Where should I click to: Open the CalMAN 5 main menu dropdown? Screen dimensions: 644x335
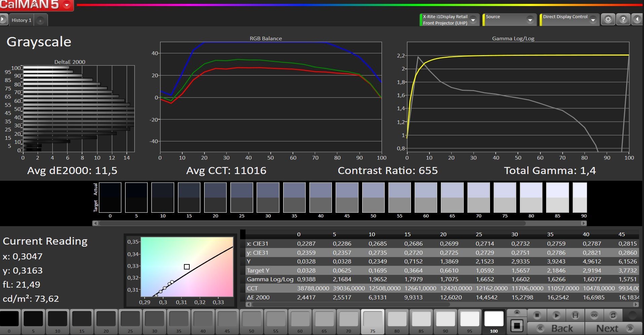(67, 5)
